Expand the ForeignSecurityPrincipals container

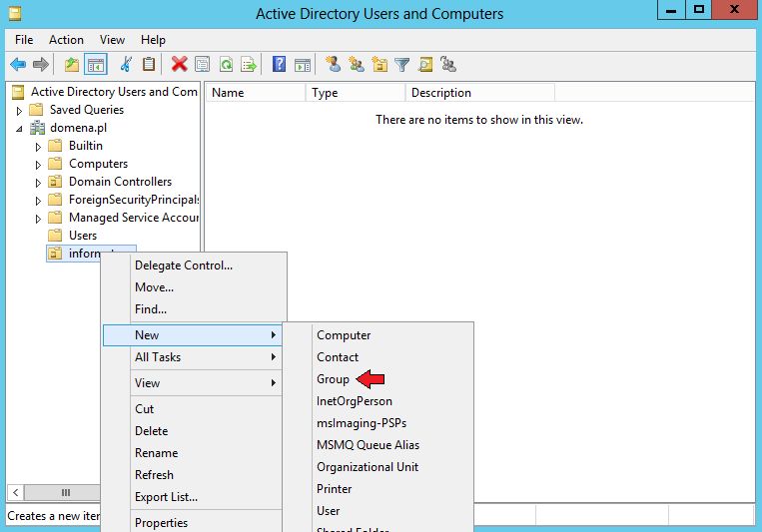pyautogui.click(x=38, y=201)
